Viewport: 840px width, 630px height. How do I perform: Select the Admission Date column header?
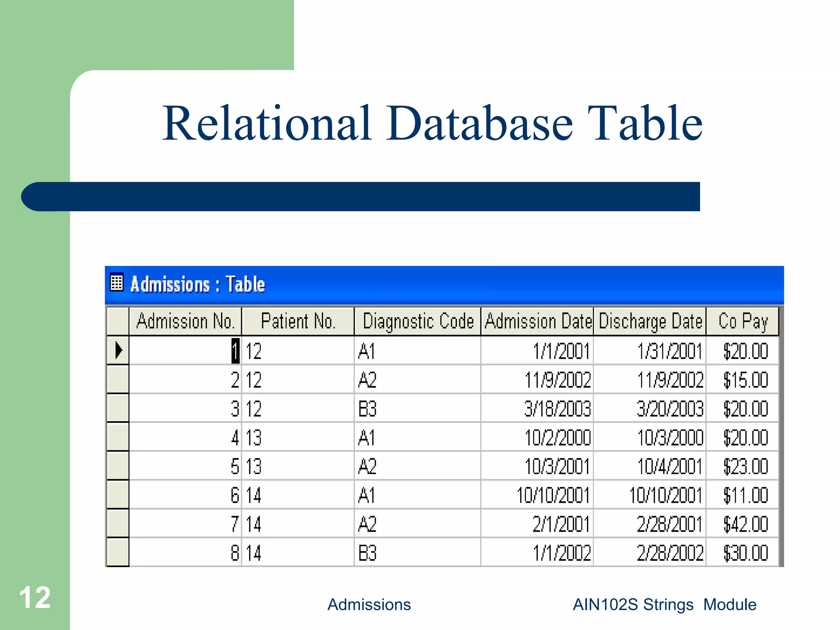[x=537, y=321]
